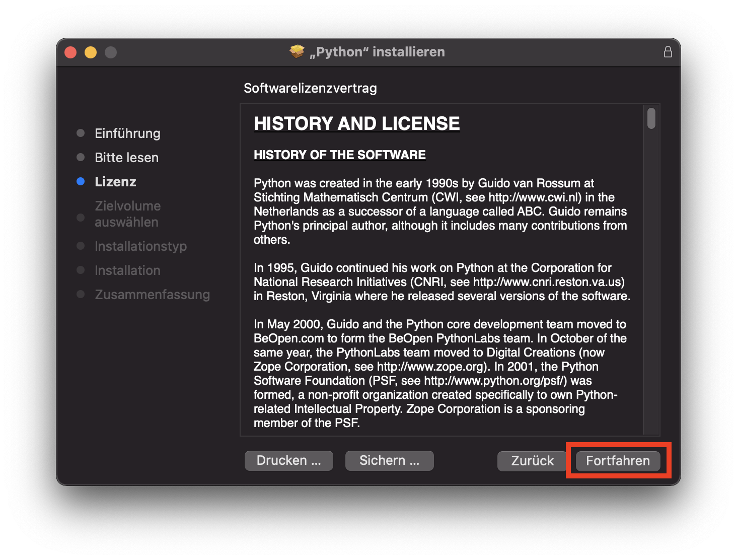This screenshot has width=737, height=560.
Task: Close the Python installer window
Action: [71, 52]
